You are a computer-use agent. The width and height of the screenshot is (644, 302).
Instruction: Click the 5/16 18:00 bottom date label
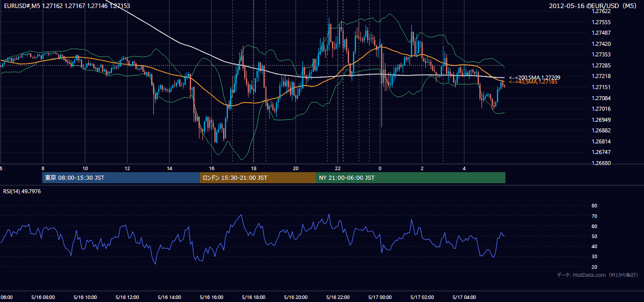[254, 297]
